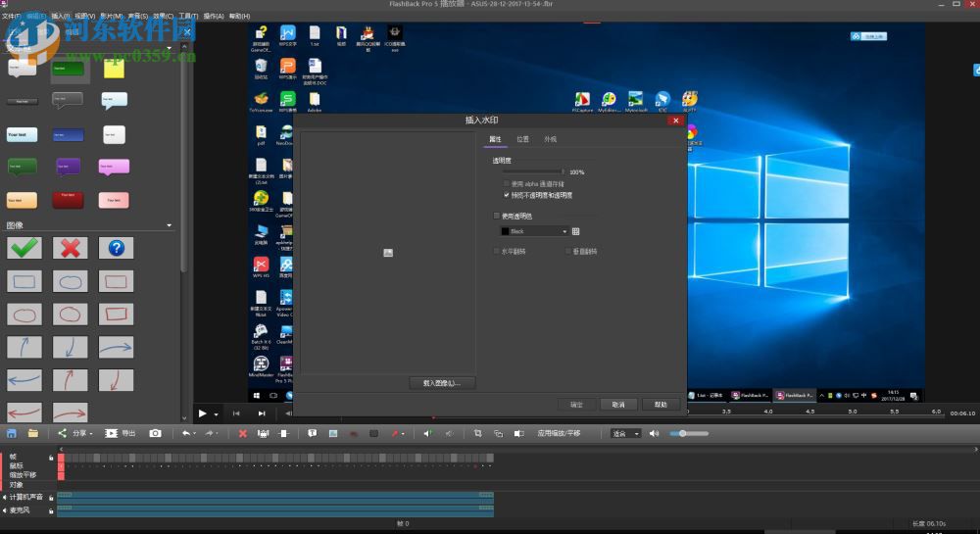Collapse the 图像 section expander
Viewport: 980px width, 534px height.
pyautogui.click(x=170, y=226)
